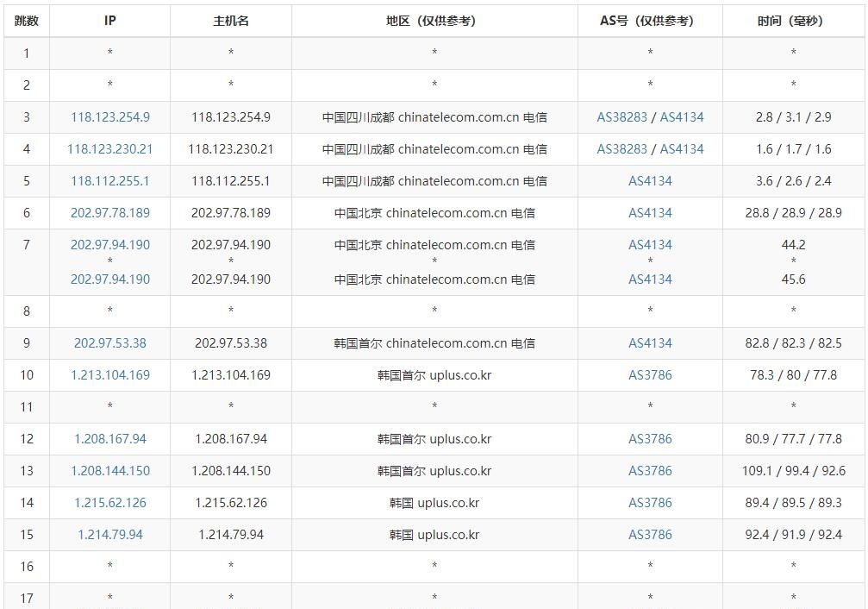This screenshot has height=609, width=868.
Task: Follow the AS4134 link in hop 6
Action: [650, 213]
